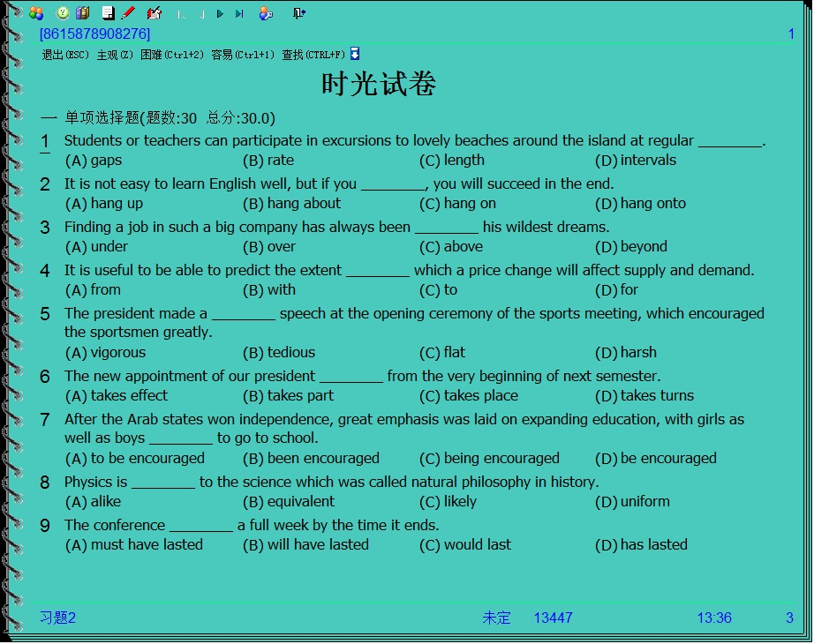The image size is (814, 644).
Task: Click the colorful users group icon
Action: click(x=36, y=13)
